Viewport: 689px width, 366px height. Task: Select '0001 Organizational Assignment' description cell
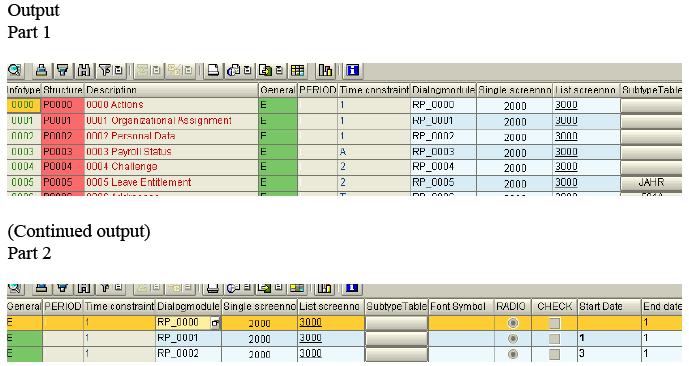[171, 120]
